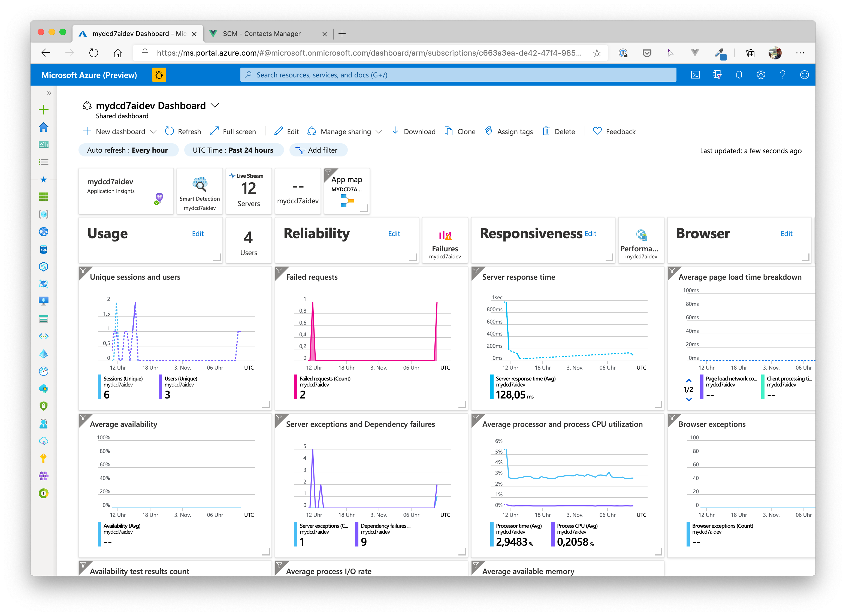
Task: Open All services list icon in sidebar
Action: 44,162
